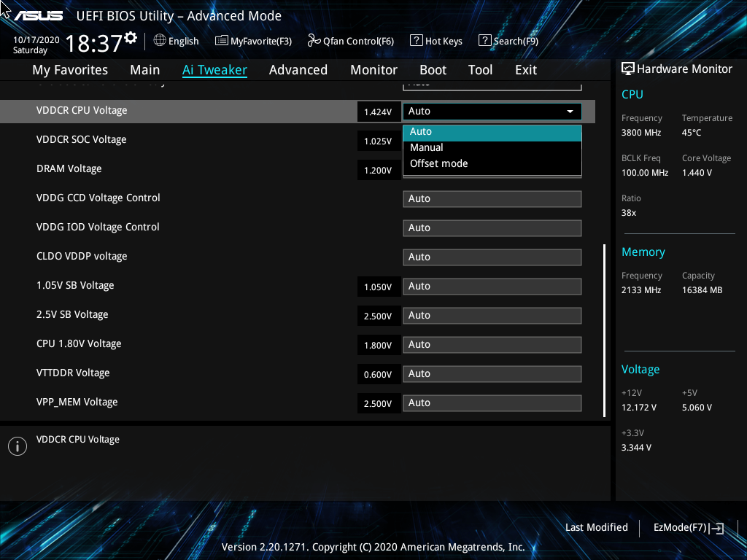
Task: Open the Tool tab
Action: 480,70
